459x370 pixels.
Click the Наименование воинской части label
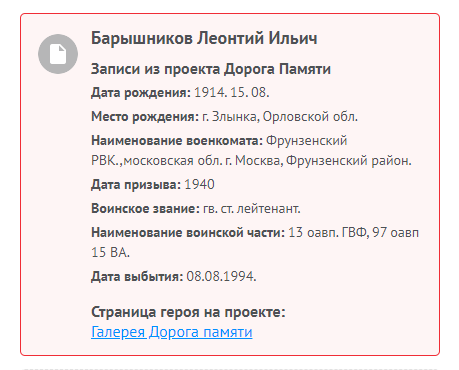[x=188, y=232]
